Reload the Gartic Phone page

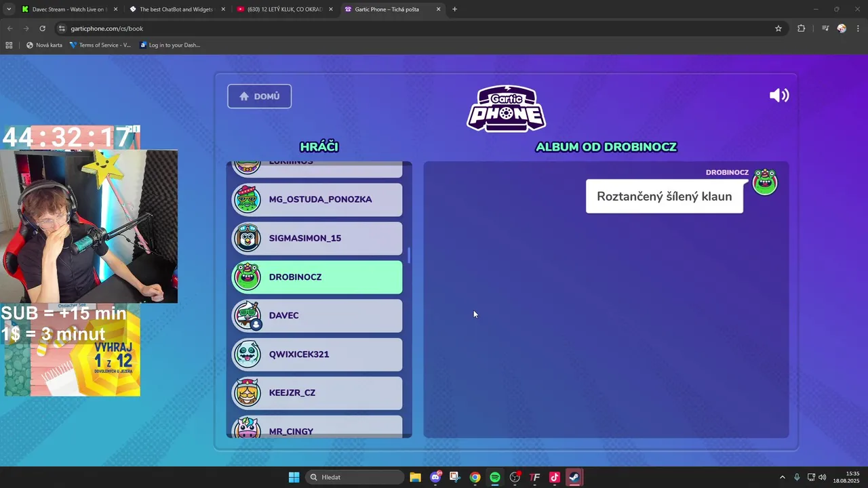pyautogui.click(x=42, y=28)
